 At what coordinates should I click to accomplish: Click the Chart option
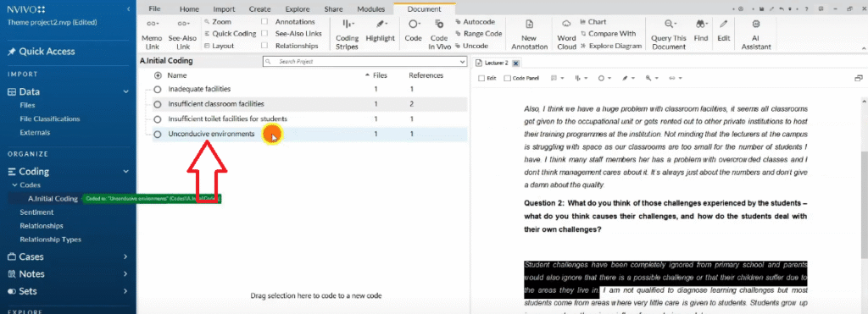coord(593,21)
